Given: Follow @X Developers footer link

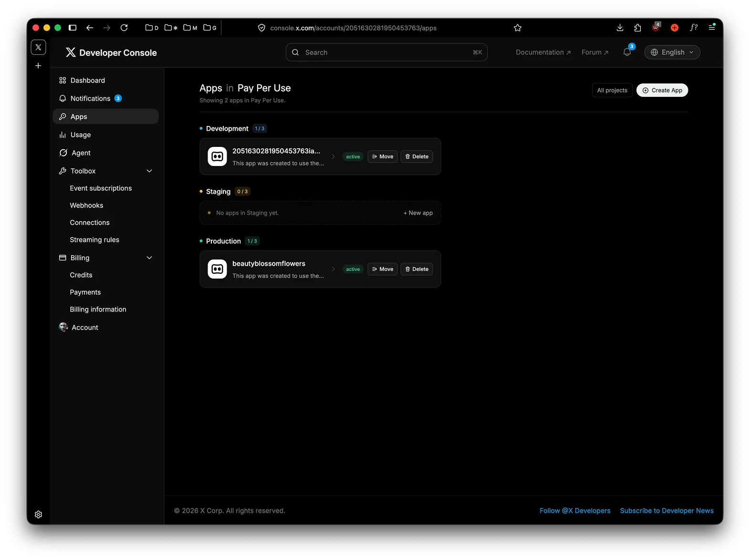Looking at the screenshot, I should [575, 510].
